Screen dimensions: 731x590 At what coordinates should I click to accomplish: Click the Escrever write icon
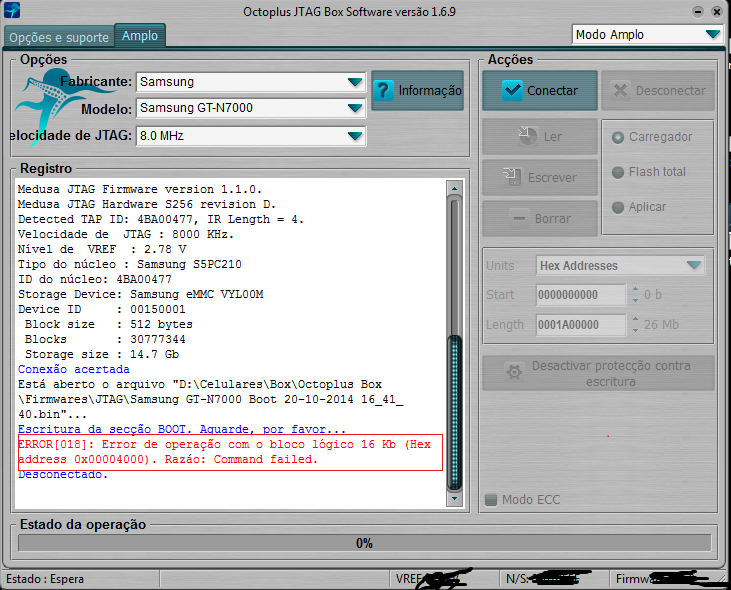512,177
